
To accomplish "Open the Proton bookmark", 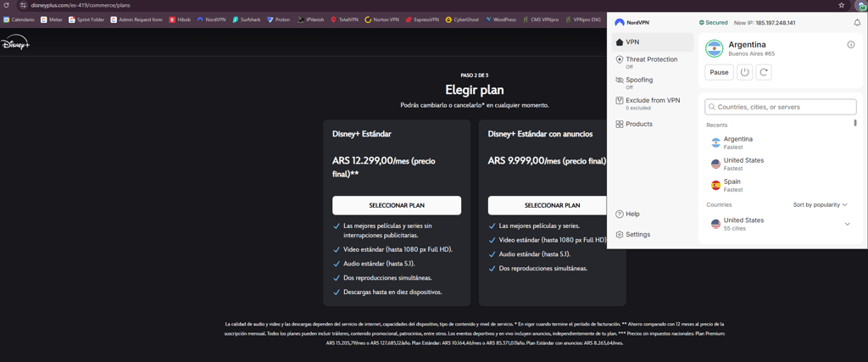I will tap(278, 19).
